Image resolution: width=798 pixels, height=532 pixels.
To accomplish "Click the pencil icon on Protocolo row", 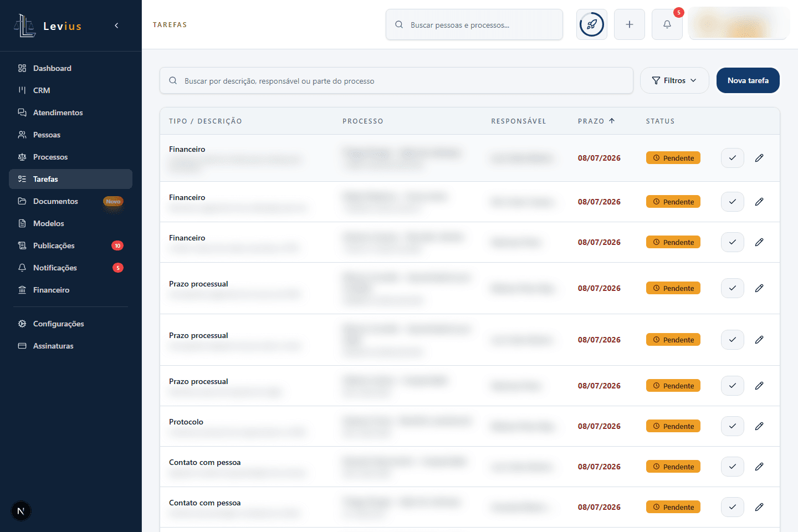I will pyautogui.click(x=759, y=426).
